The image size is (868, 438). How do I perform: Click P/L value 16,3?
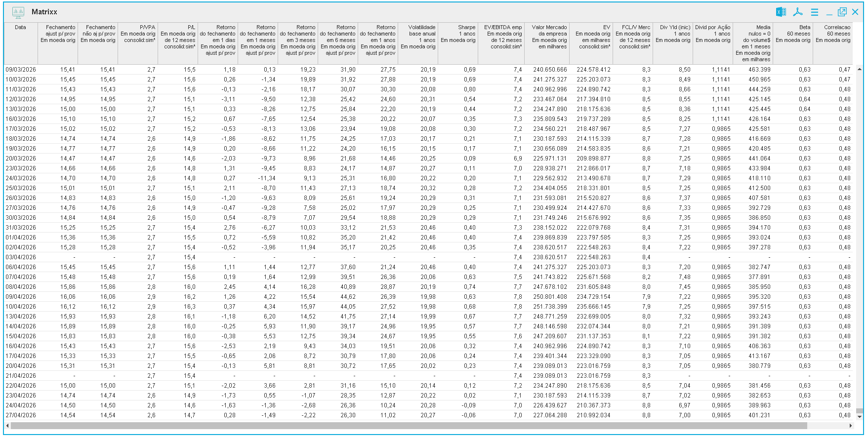[190, 307]
